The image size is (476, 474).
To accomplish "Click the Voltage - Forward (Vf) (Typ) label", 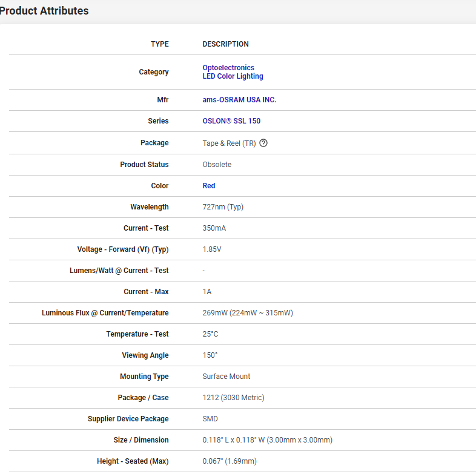I will tap(123, 249).
